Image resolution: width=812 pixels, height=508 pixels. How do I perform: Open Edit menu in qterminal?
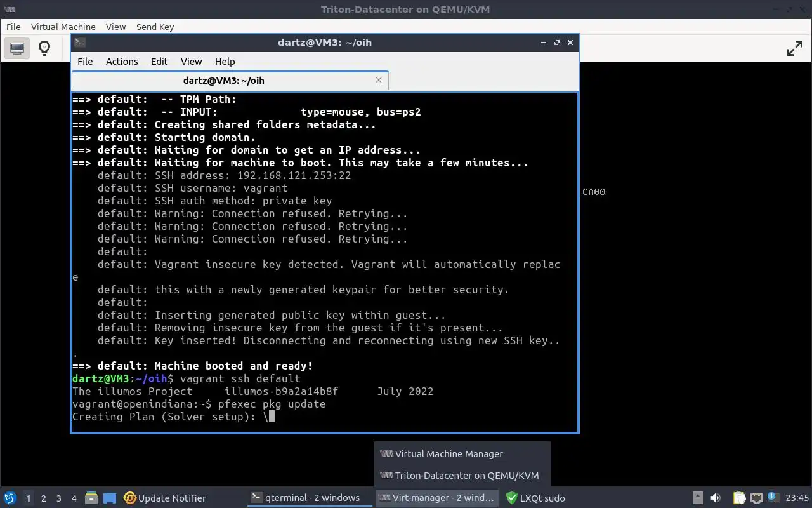[159, 61]
